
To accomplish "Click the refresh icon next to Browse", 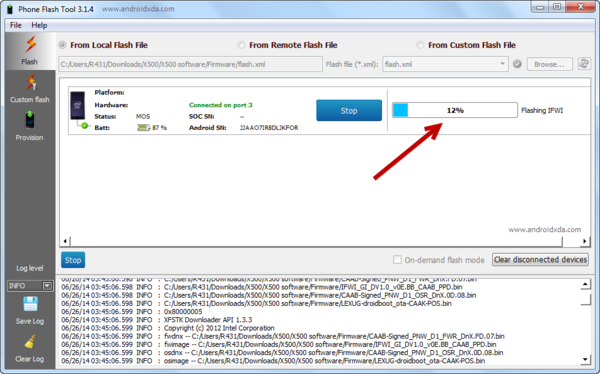I will pyautogui.click(x=584, y=64).
